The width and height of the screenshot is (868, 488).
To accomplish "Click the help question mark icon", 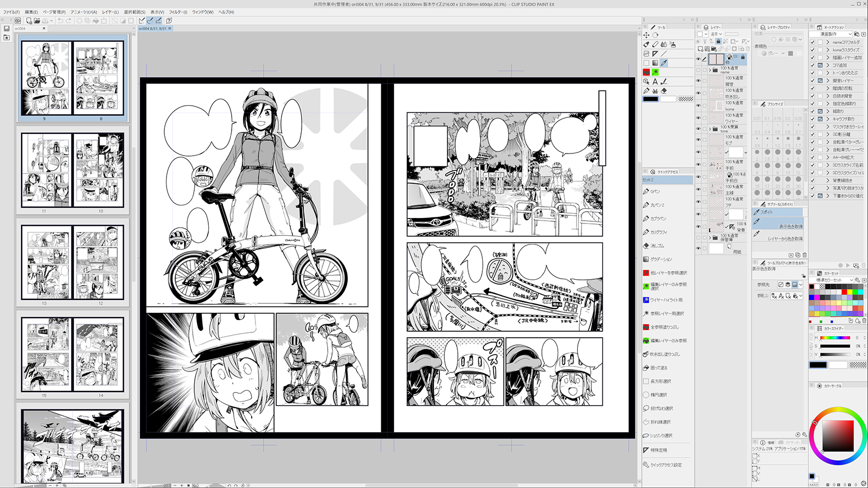I will (x=169, y=21).
